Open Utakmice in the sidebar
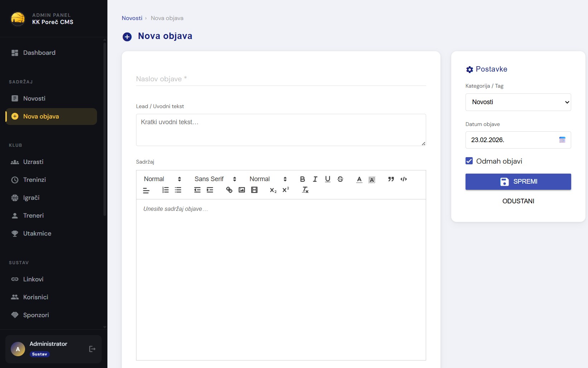588x368 pixels. [37, 233]
